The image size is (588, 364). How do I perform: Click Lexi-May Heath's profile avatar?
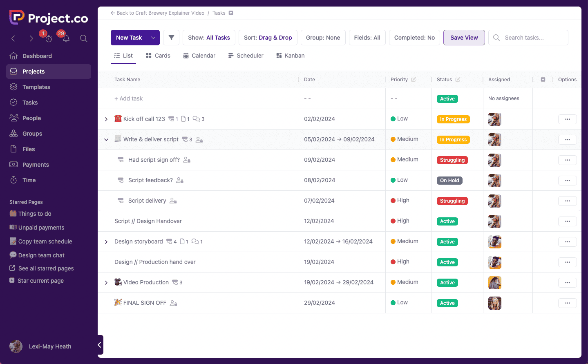[16, 346]
